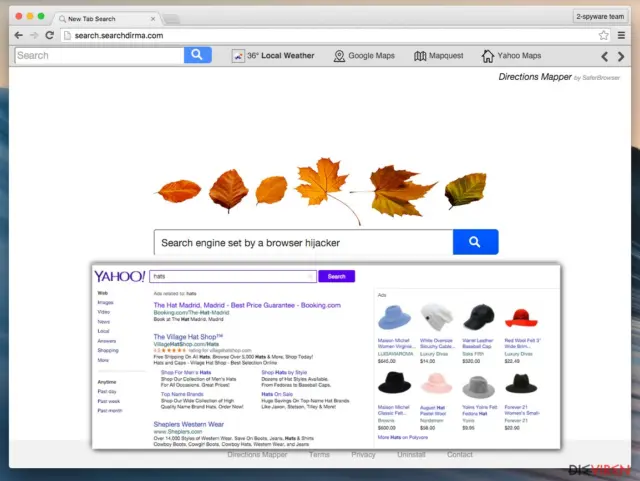Viewport: 640px width, 481px height.
Task: Click the purple Yahoo Search button
Action: click(336, 276)
